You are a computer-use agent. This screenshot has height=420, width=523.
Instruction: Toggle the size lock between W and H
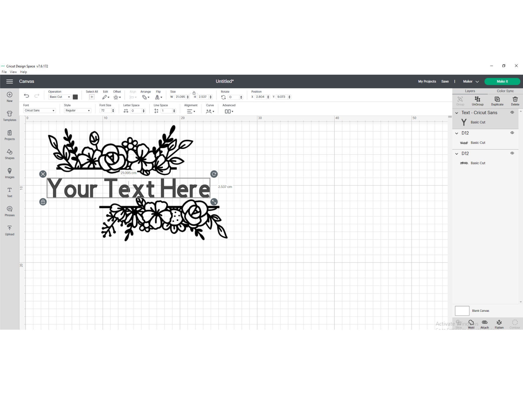pyautogui.click(x=194, y=93)
